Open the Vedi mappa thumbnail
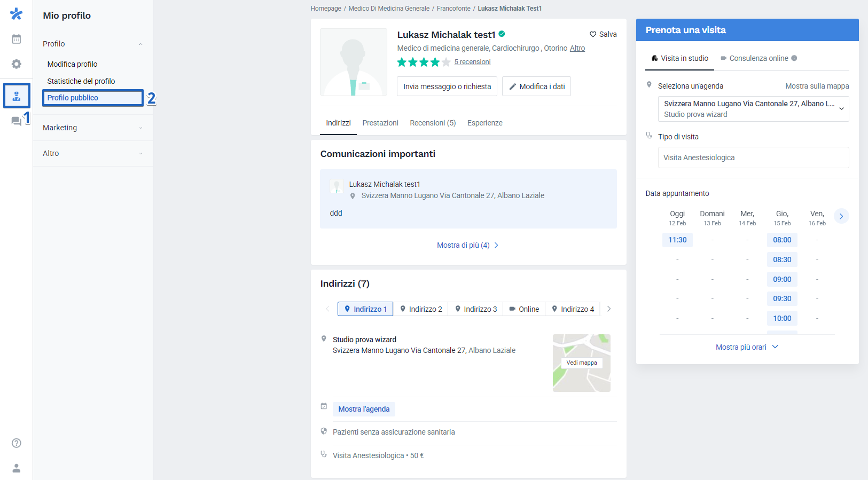 [582, 363]
